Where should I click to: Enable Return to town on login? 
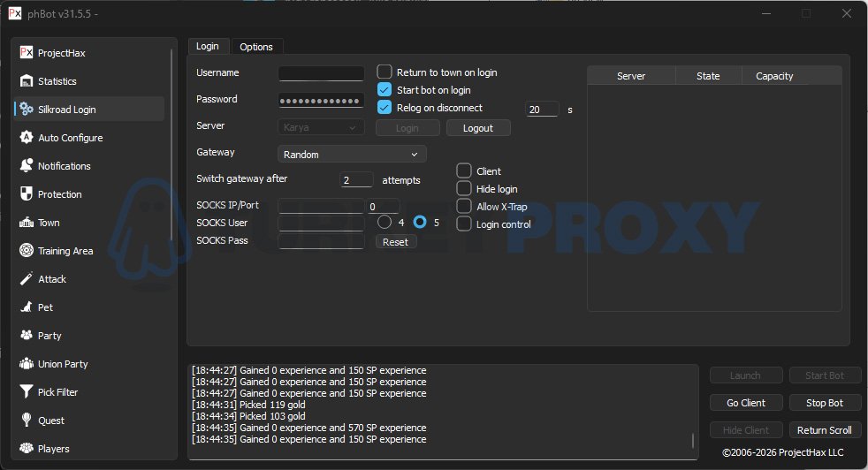tap(385, 72)
